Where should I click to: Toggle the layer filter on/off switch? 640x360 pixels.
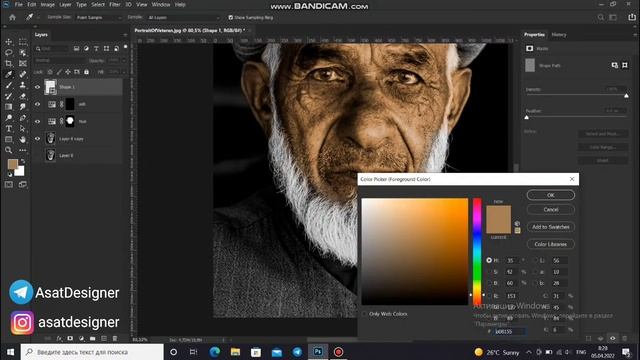coord(125,47)
